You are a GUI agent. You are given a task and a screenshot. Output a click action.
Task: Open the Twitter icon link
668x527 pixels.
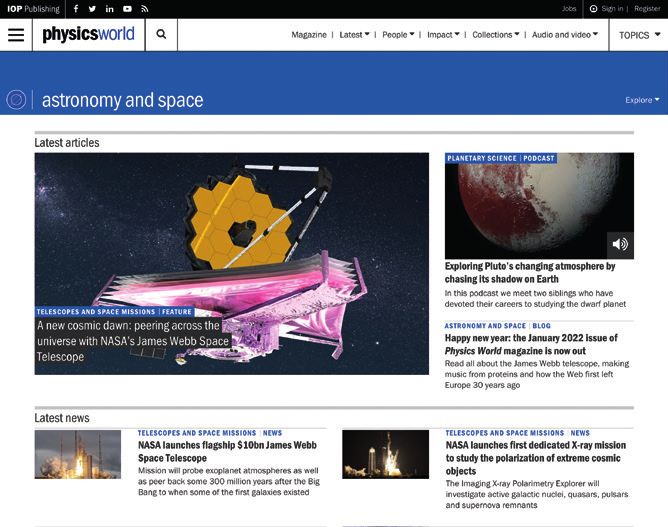(92, 9)
